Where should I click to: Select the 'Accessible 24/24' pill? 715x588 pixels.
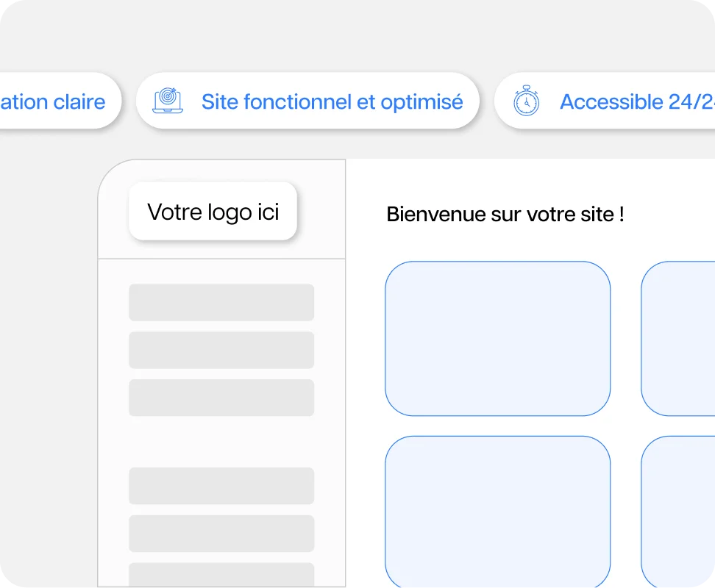pyautogui.click(x=605, y=101)
